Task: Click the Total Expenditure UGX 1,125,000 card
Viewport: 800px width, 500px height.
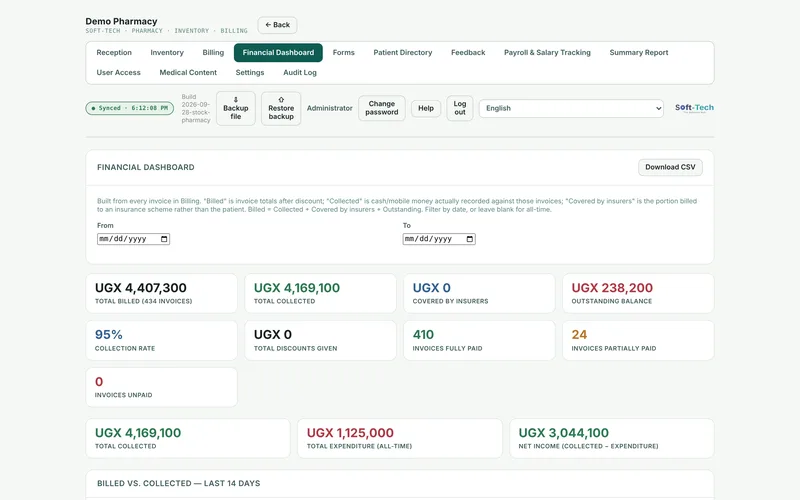Action: (x=400, y=438)
